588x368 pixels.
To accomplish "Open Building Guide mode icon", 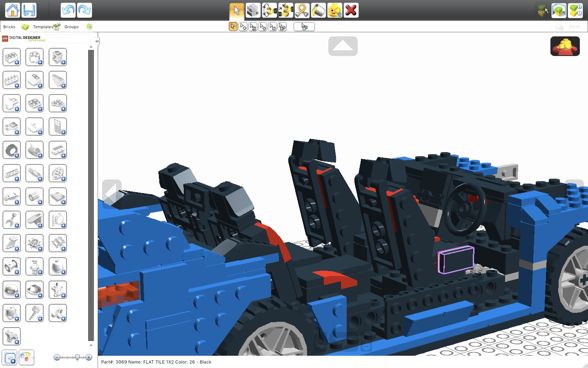I will pos(575,10).
